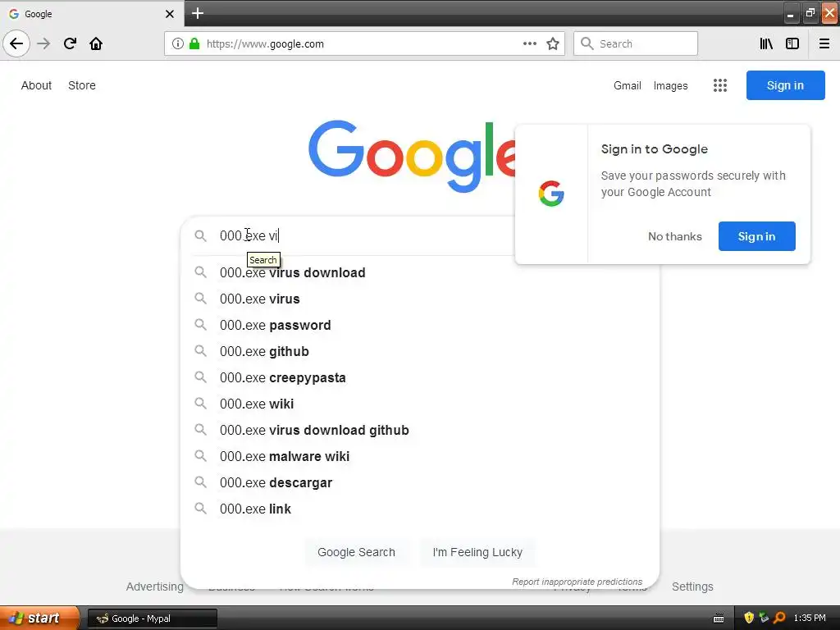Open page actions three-dots menu
This screenshot has height=630, width=840.
(x=530, y=43)
